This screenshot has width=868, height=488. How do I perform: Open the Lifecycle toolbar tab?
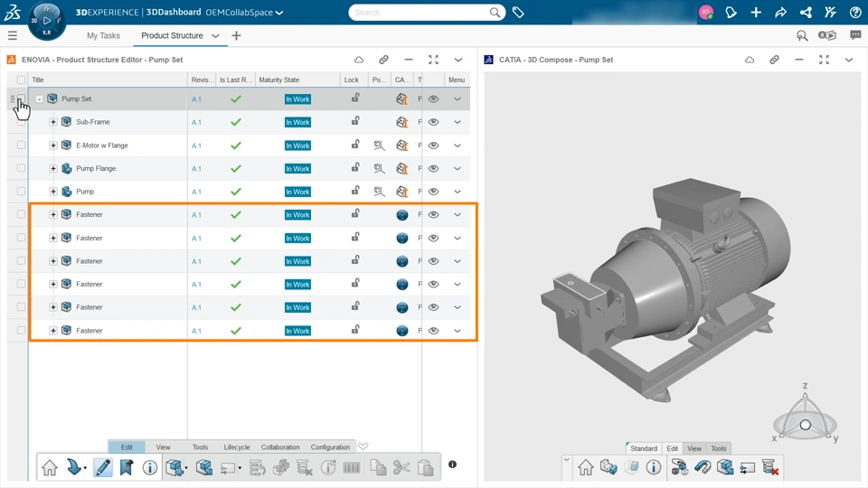(237, 447)
